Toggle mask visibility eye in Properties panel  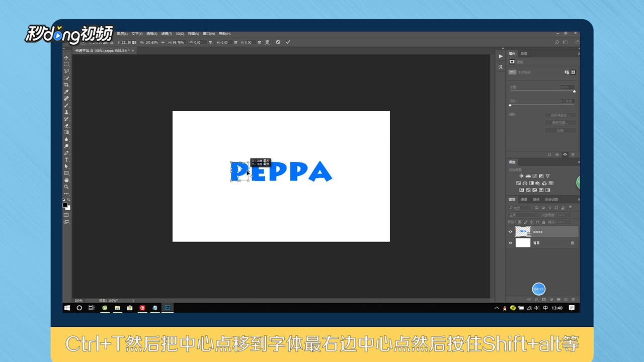coord(565,154)
